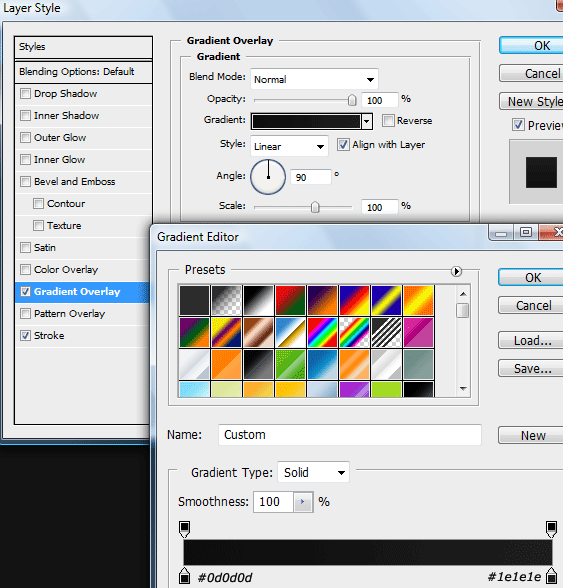Enable the Outer Glow checkbox
Image resolution: width=563 pixels, height=588 pixels.
pyautogui.click(x=25, y=138)
